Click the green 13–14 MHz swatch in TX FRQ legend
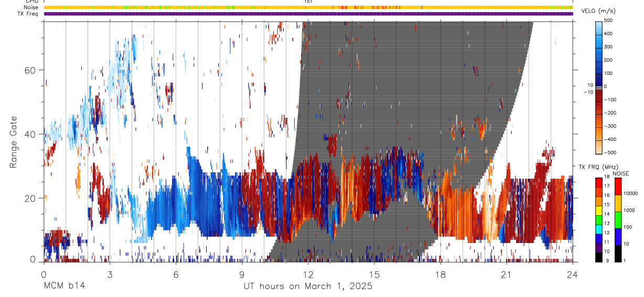Image resolution: width=644 pixels, height=297 pixels. (599, 219)
